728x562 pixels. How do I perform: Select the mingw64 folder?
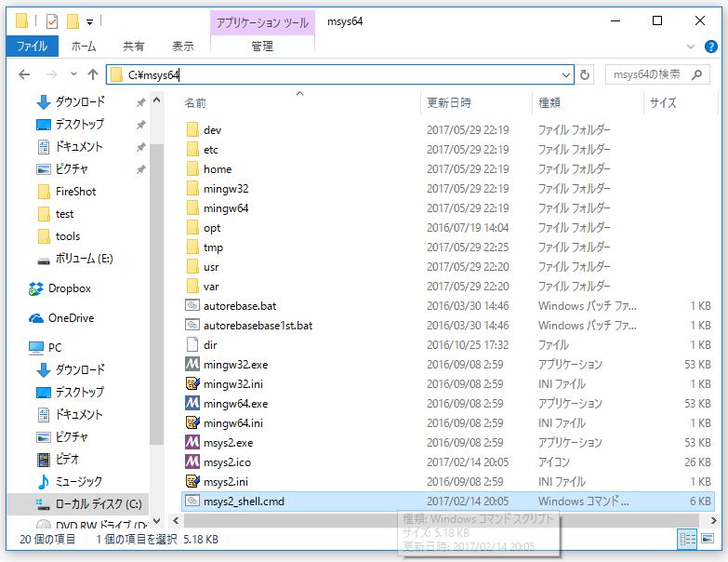[x=226, y=208]
